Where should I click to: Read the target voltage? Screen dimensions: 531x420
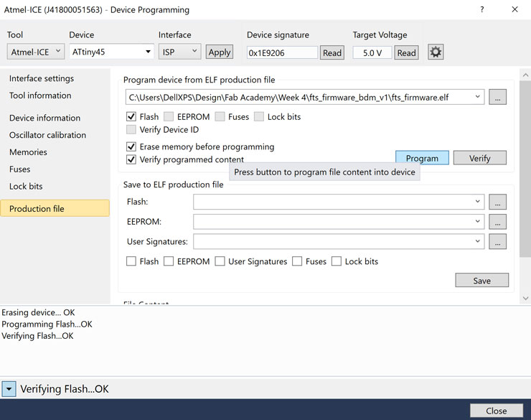[x=406, y=53]
